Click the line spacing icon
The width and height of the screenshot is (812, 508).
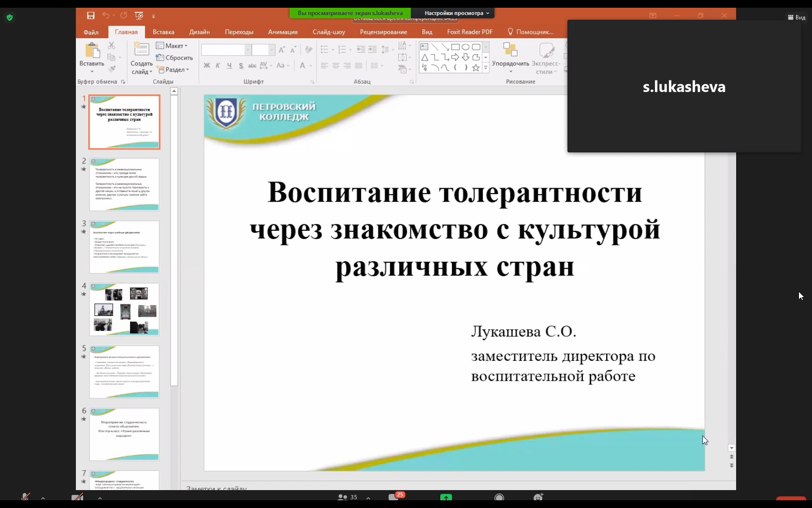(385, 49)
